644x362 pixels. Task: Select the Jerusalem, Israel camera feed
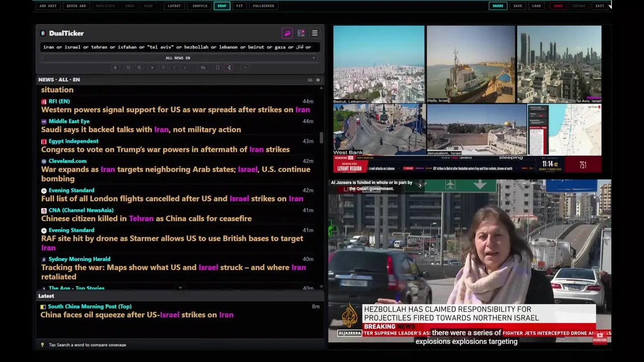476,130
